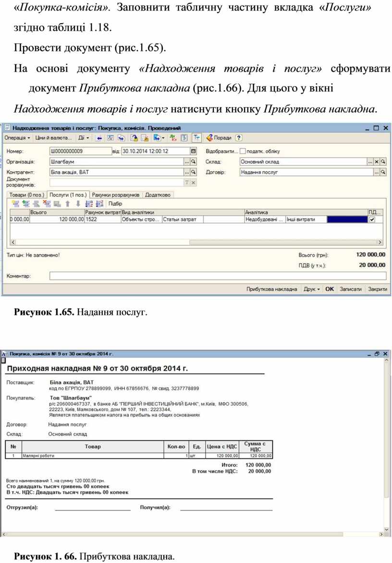
Task: Click the blue left-arrow toolbar icon
Action: [x=99, y=138]
